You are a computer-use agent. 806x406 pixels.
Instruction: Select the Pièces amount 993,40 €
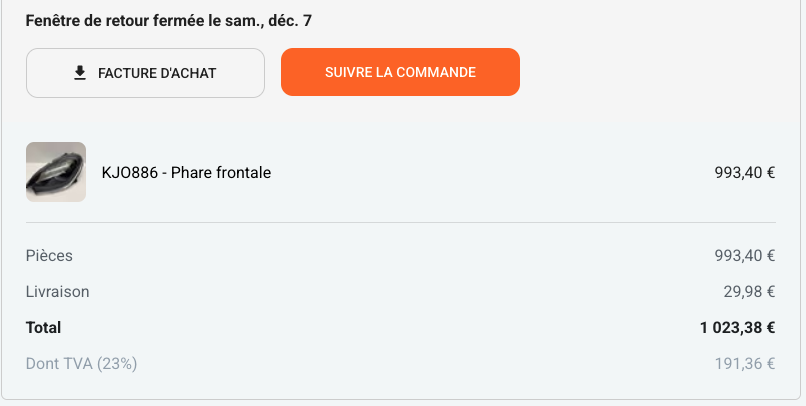click(744, 255)
